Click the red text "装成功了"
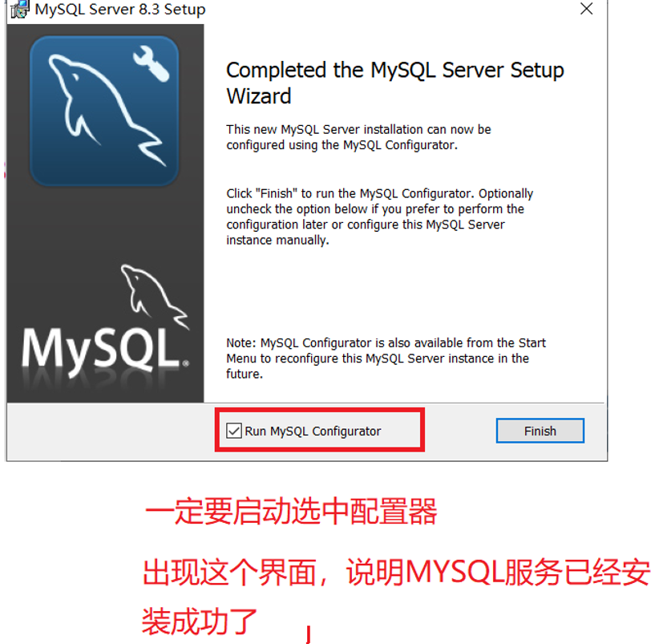This screenshot has width=663, height=644. (x=200, y=622)
